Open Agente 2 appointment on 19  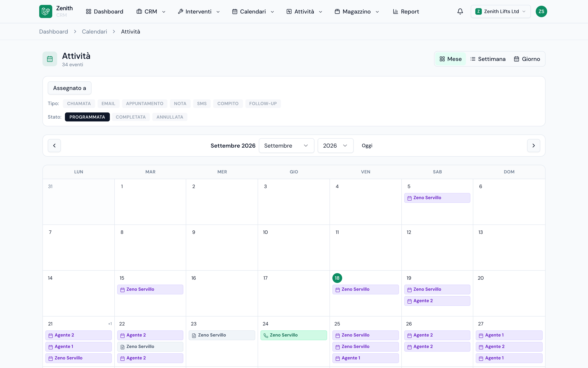[x=437, y=301]
